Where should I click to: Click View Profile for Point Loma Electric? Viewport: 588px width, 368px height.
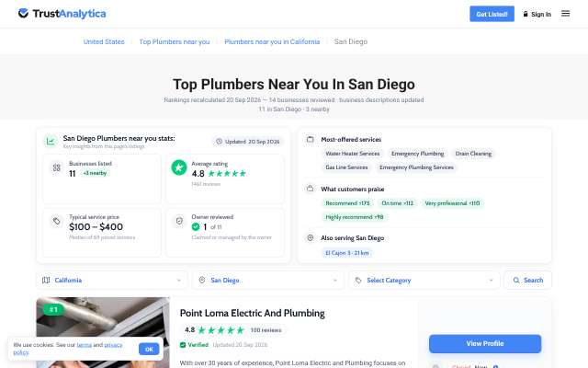pyautogui.click(x=485, y=343)
